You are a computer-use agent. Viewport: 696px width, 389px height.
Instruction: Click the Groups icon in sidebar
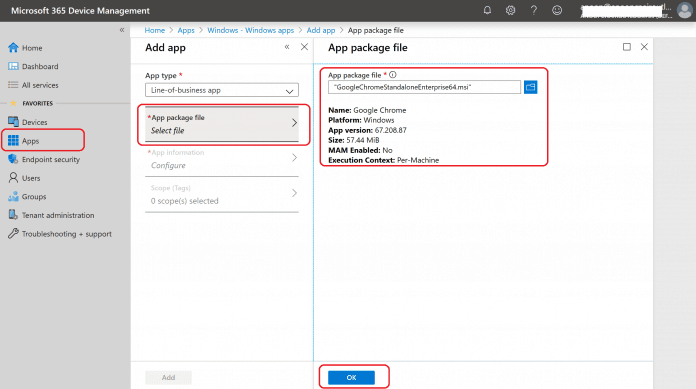point(13,196)
